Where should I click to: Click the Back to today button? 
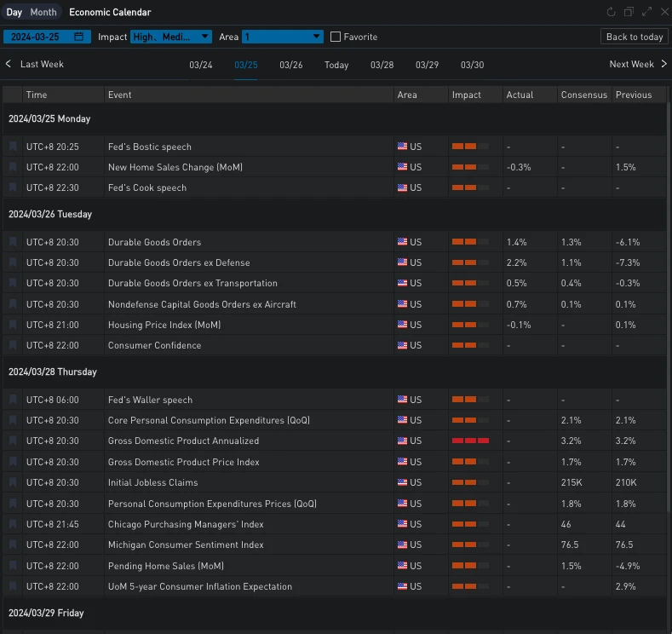(x=635, y=37)
